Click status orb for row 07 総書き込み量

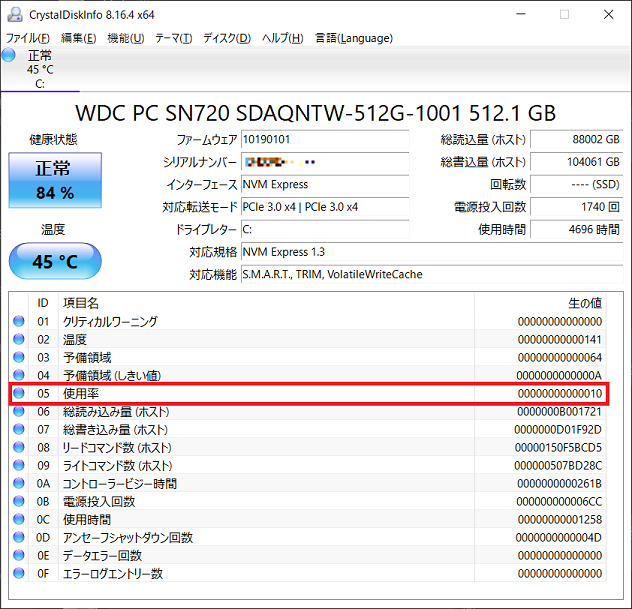(x=19, y=429)
